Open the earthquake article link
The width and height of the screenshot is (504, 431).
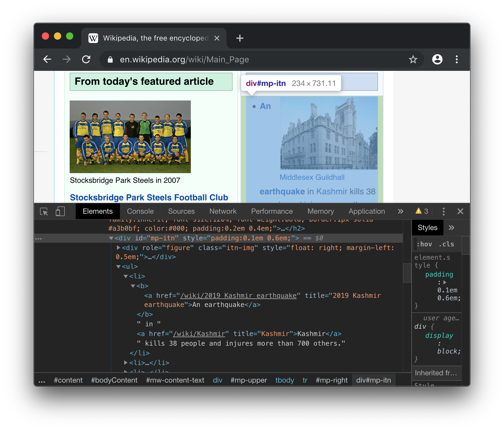[x=282, y=191]
